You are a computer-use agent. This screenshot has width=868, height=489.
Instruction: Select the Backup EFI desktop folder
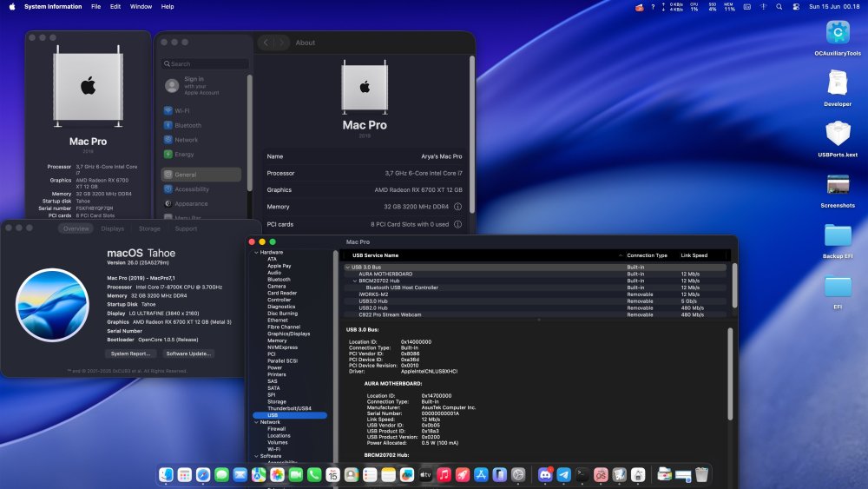(838, 241)
